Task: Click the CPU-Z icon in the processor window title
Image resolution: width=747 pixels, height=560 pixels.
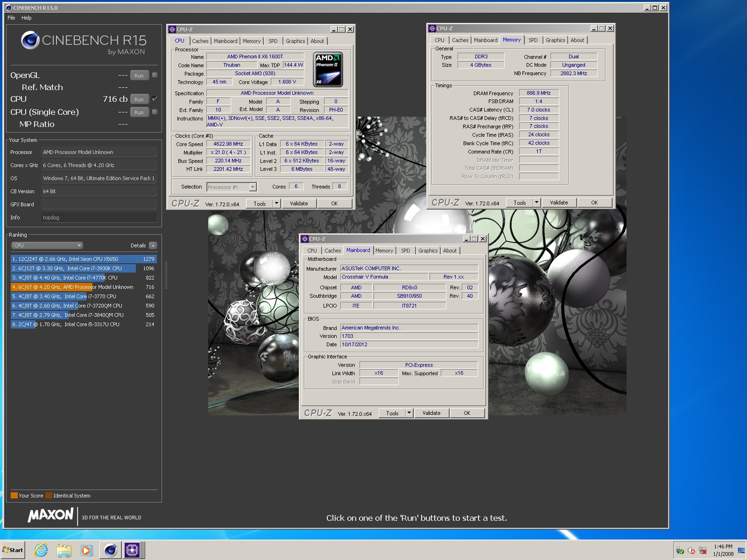Action: (x=172, y=29)
